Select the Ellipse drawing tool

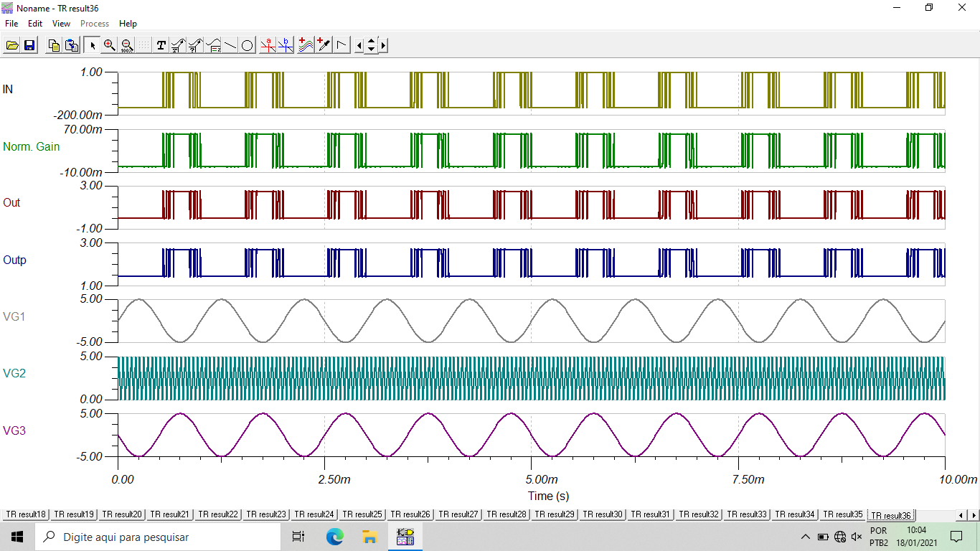coord(247,45)
